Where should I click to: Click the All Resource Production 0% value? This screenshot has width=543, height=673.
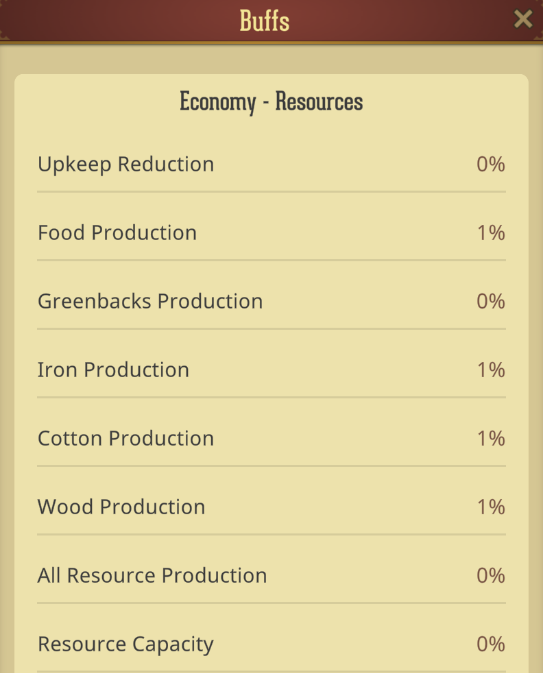491,575
